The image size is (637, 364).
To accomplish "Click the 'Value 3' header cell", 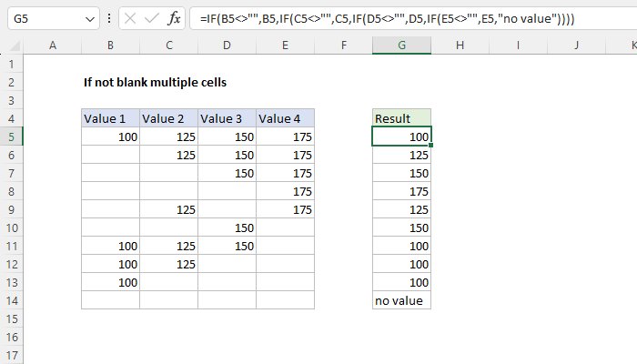I will point(227,118).
